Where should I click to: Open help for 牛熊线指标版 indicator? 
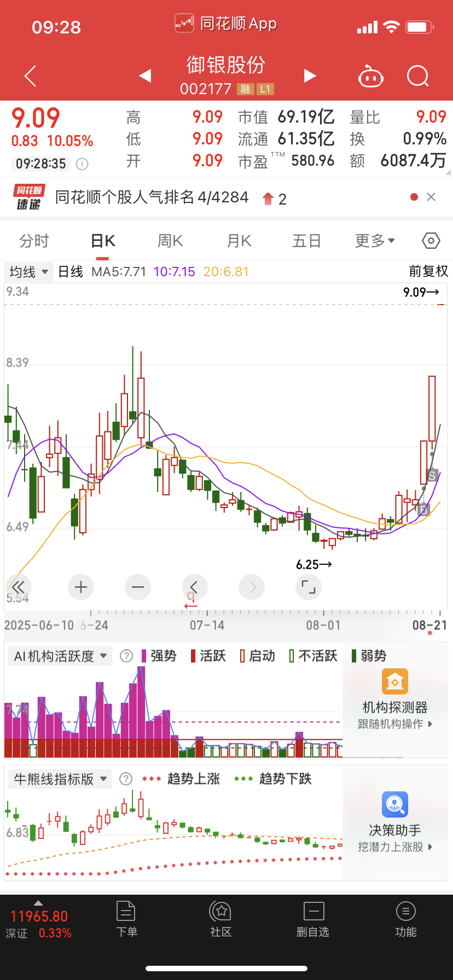click(126, 779)
